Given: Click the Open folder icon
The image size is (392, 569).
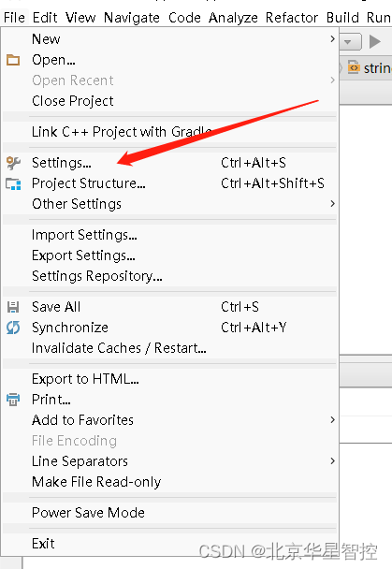Looking at the screenshot, I should click(13, 60).
